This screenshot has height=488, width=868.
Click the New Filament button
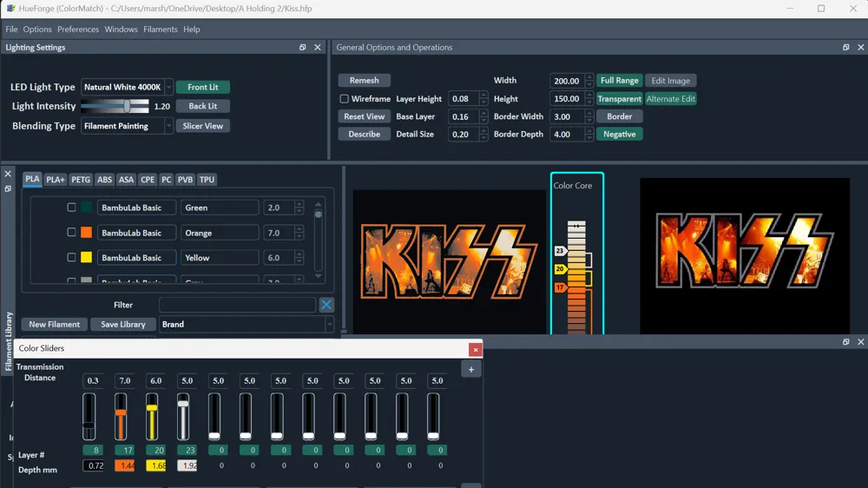point(54,324)
